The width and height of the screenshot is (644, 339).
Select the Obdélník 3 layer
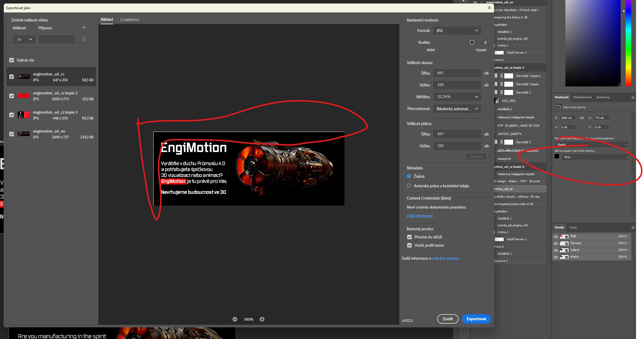[x=504, y=254]
